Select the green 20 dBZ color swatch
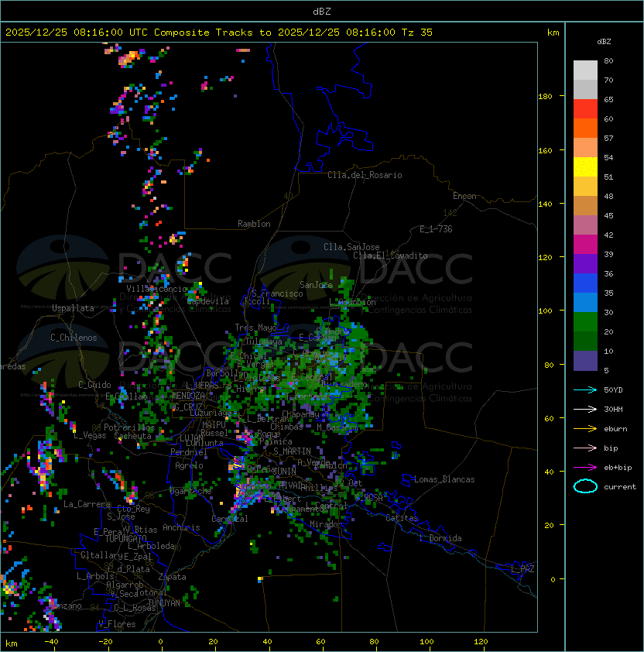The image size is (644, 652). click(x=585, y=322)
